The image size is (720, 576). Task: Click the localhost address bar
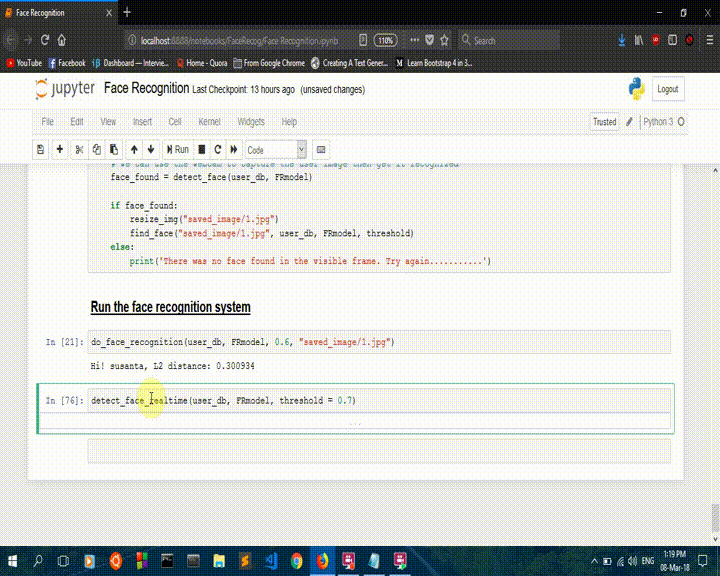coord(239,40)
